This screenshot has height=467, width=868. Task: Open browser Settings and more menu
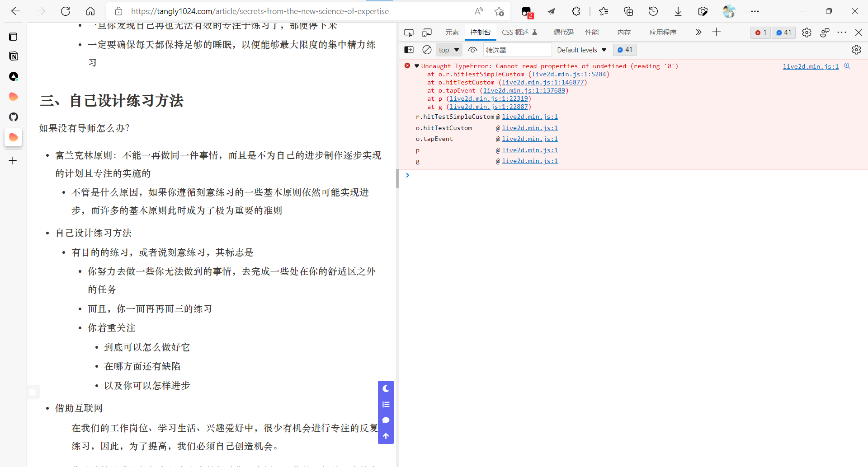pyautogui.click(x=755, y=11)
